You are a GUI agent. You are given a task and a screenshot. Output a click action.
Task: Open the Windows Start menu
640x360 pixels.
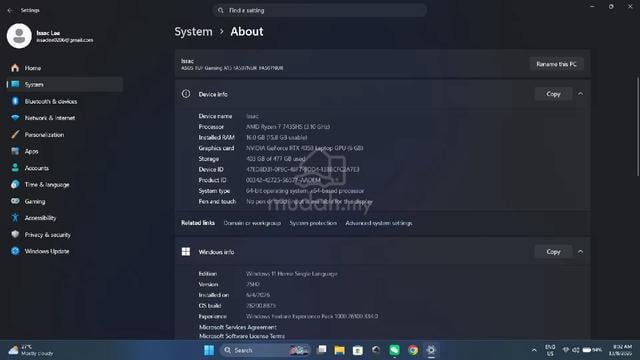[x=209, y=350]
